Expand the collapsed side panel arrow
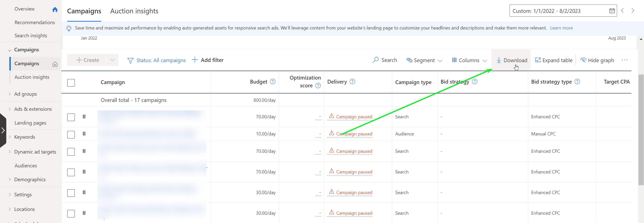 click(3, 130)
